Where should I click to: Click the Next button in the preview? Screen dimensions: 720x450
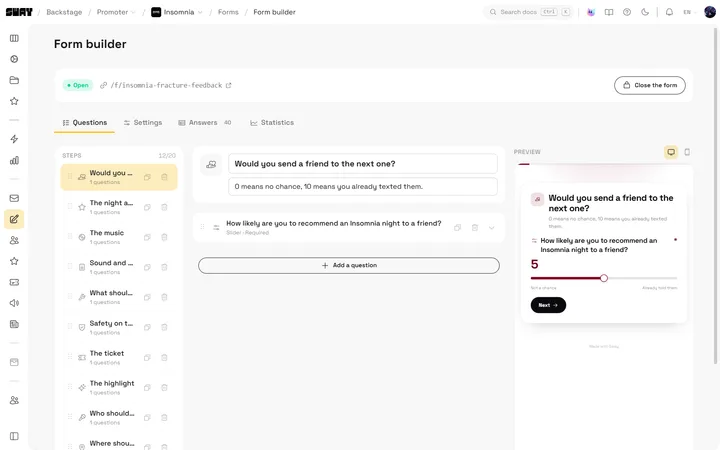[x=548, y=305]
